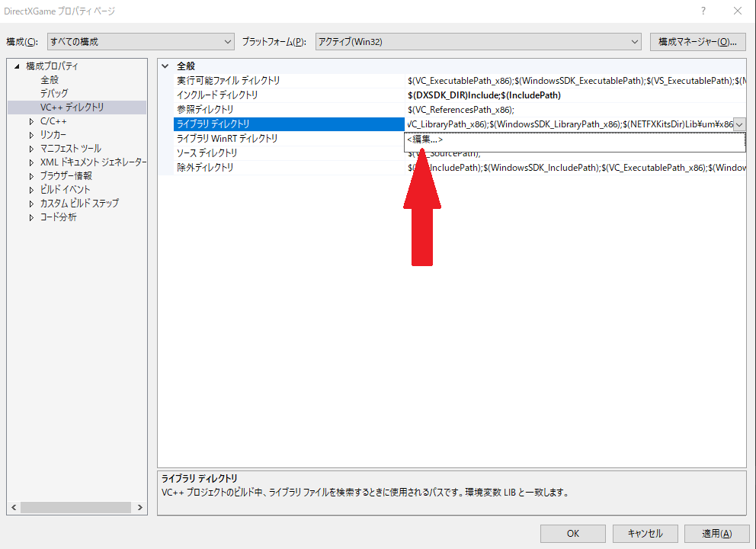Image resolution: width=756 pixels, height=549 pixels.
Task: Confirm with the OK button
Action: coord(573,534)
